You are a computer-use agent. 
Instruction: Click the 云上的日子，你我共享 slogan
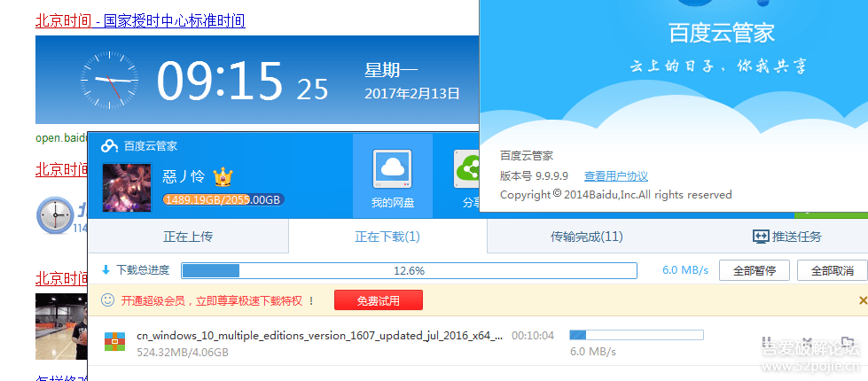[718, 66]
